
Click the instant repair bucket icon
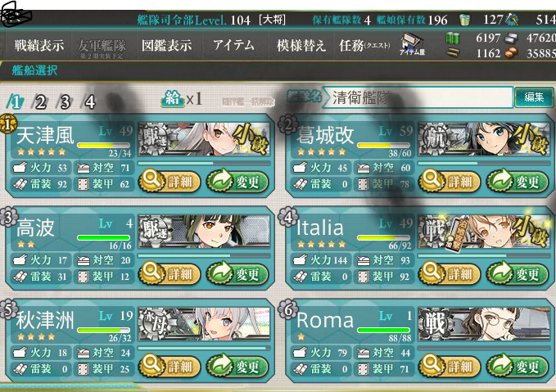[464, 20]
